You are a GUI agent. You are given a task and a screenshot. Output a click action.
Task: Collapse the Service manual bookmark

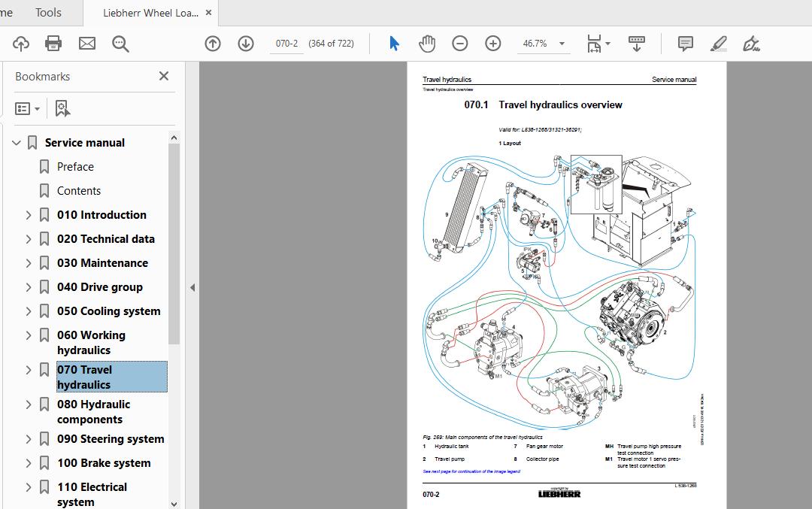(17, 142)
